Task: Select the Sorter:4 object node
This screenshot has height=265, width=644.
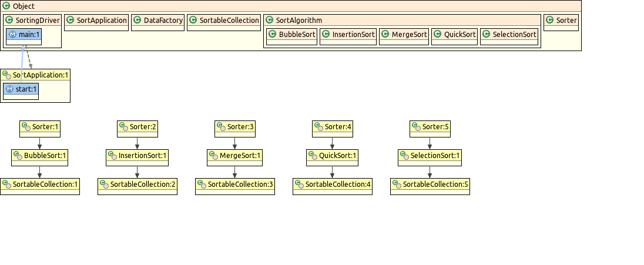Action: (333, 126)
